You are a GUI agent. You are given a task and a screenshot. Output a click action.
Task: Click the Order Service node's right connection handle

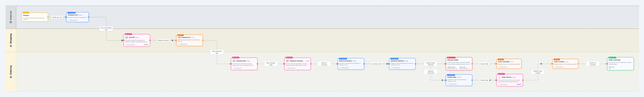[523, 80]
